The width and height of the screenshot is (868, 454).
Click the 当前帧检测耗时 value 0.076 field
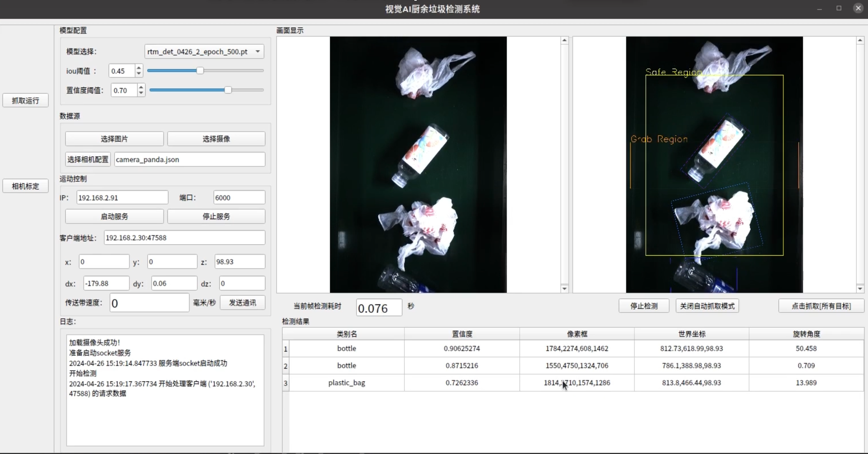379,308
